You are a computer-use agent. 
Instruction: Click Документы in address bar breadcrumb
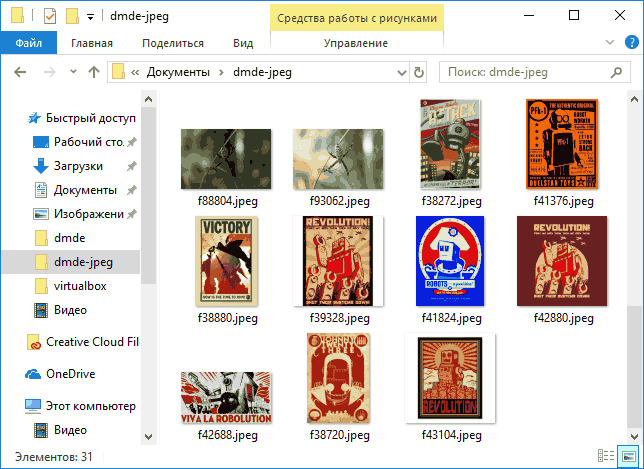coord(178,72)
